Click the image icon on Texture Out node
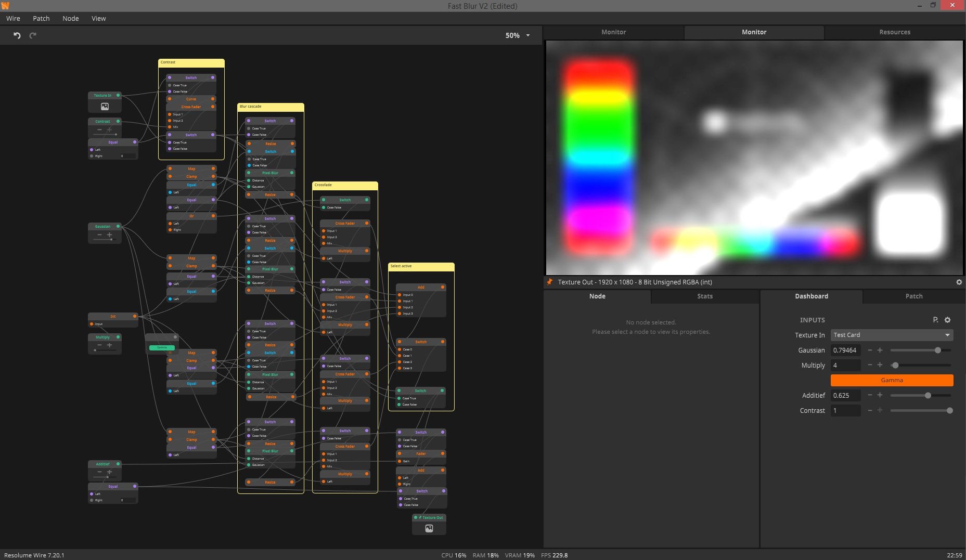This screenshot has height=560, width=966. click(x=429, y=528)
